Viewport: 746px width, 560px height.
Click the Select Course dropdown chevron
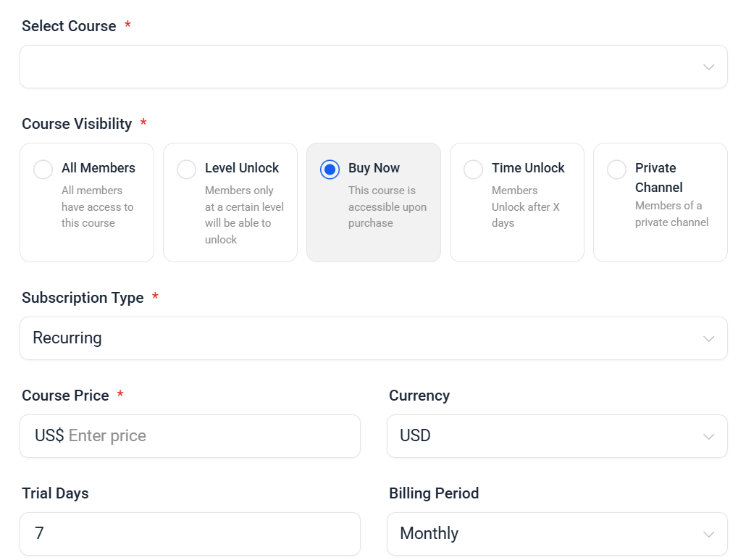(x=708, y=67)
